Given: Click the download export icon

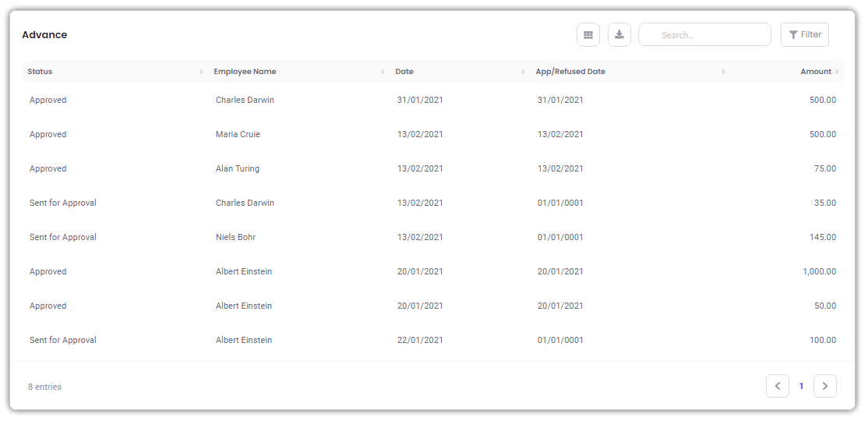Looking at the screenshot, I should [619, 35].
